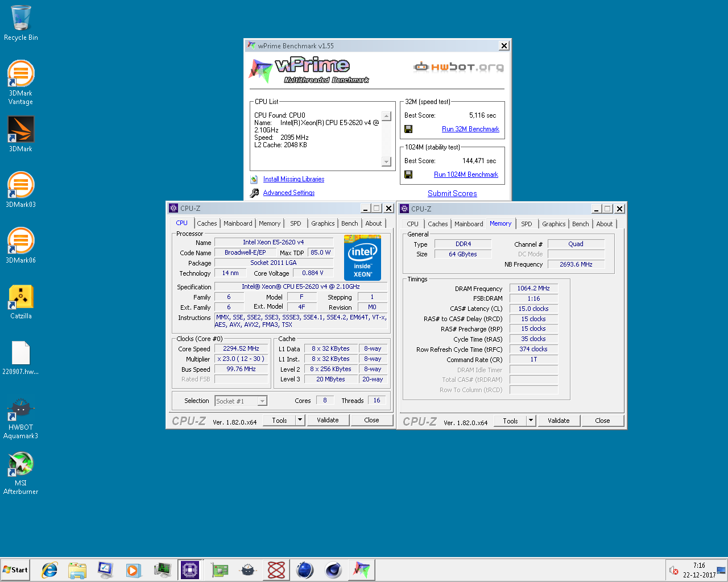
Task: Switch to Memory tab in left CPU-Z
Action: (270, 223)
